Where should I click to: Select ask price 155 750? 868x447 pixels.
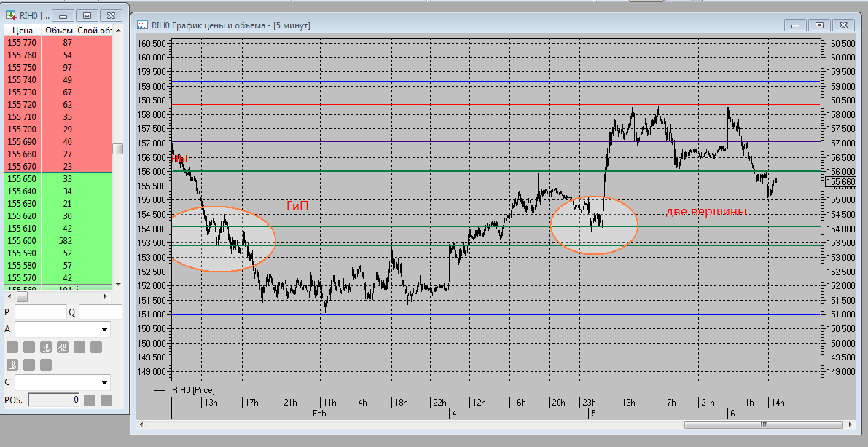[x=22, y=68]
